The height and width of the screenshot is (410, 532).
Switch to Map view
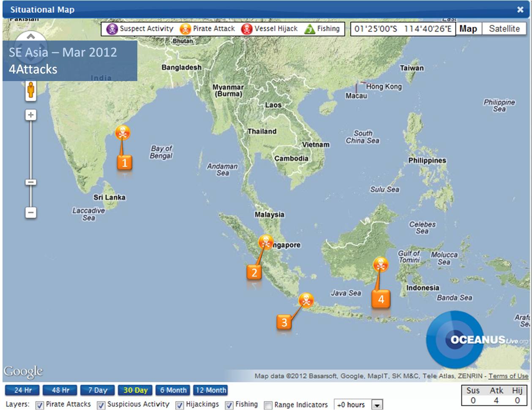point(468,29)
